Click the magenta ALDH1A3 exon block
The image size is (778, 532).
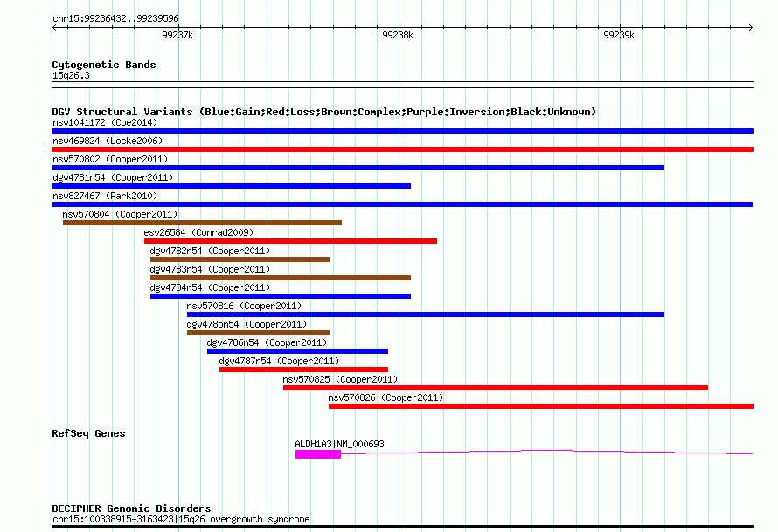pyautogui.click(x=318, y=454)
